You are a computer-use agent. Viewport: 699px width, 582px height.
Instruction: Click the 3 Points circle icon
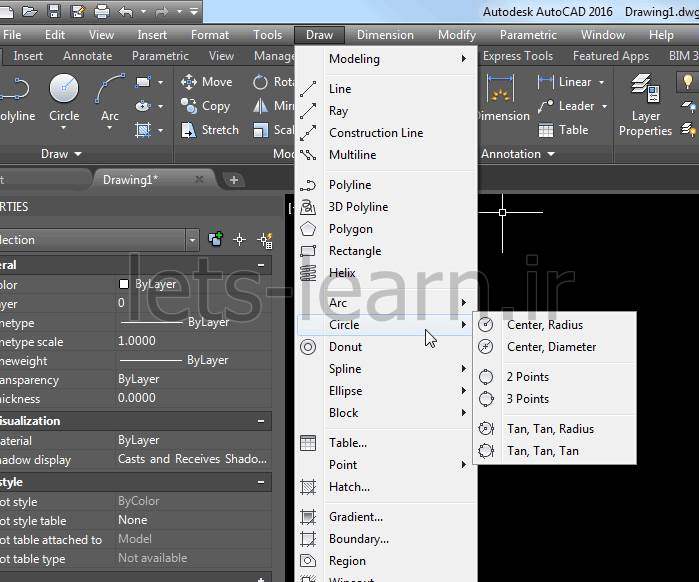[x=485, y=398]
